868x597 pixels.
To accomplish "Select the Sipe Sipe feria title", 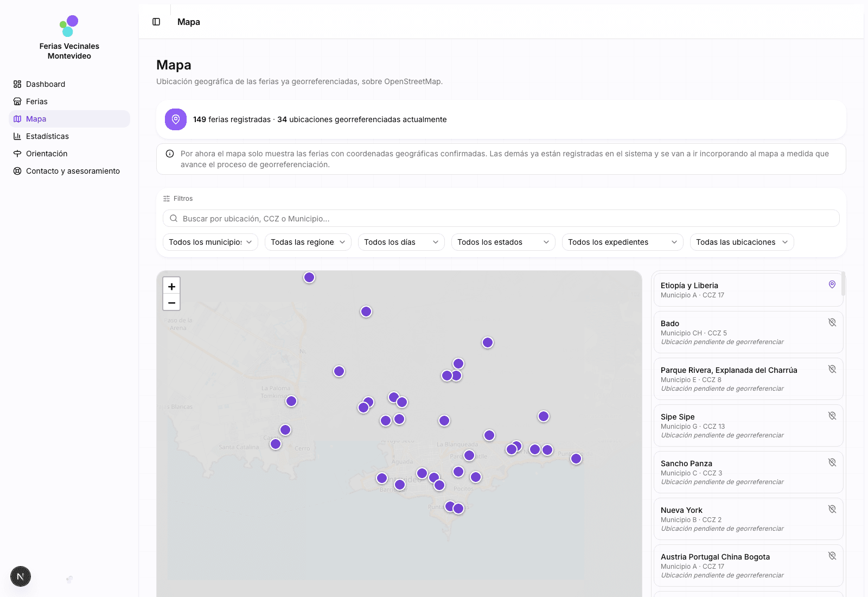I will 678,417.
